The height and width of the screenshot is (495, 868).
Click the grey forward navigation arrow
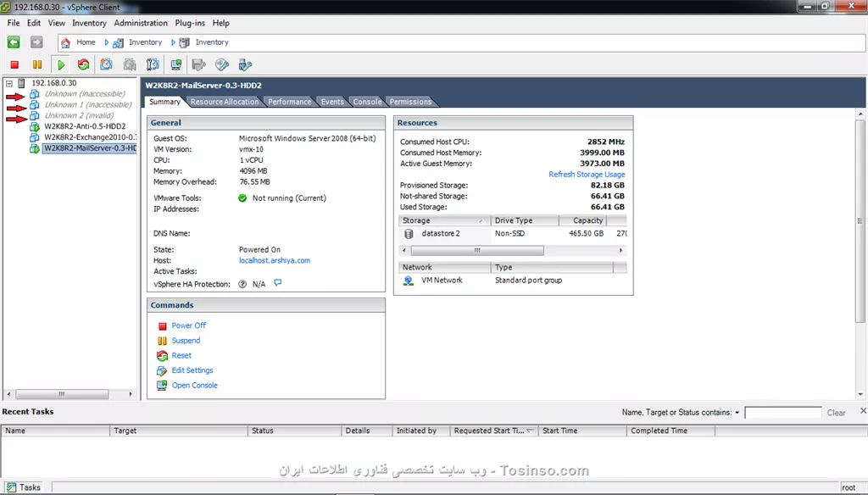pyautogui.click(x=36, y=42)
